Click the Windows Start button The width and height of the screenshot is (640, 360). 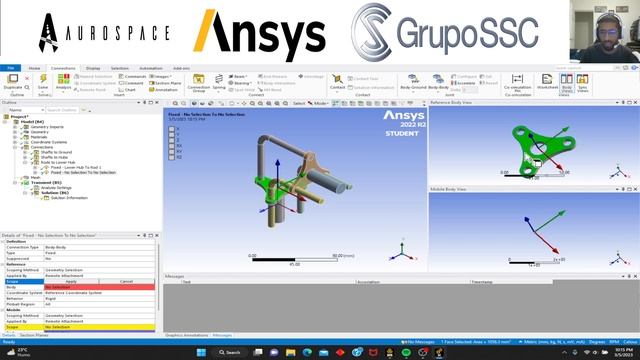click(201, 352)
